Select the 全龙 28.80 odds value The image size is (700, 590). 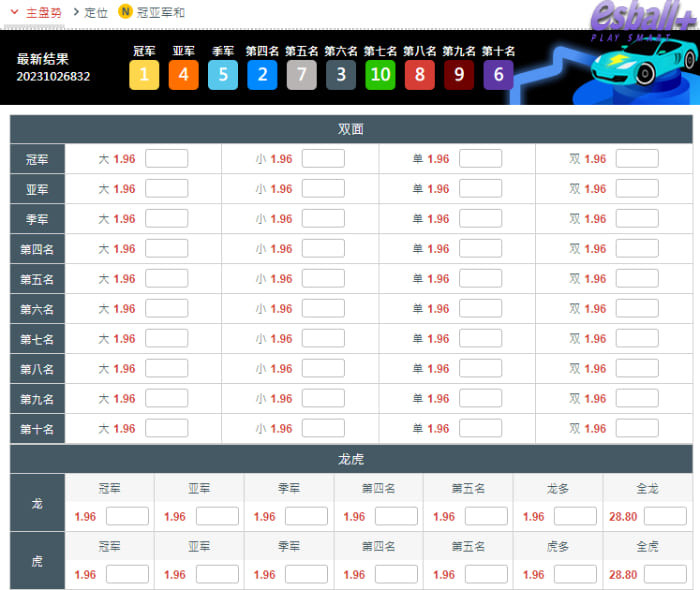pos(623,517)
